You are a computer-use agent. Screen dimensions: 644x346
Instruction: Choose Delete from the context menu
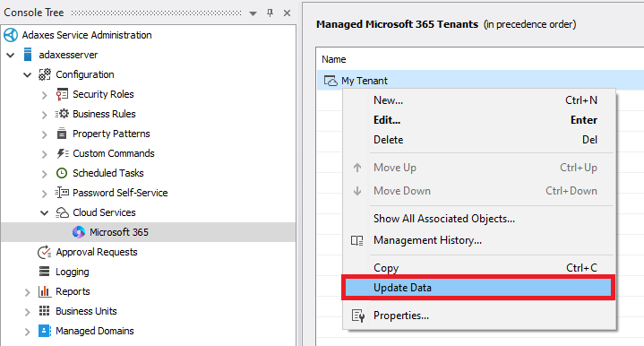(x=479, y=140)
